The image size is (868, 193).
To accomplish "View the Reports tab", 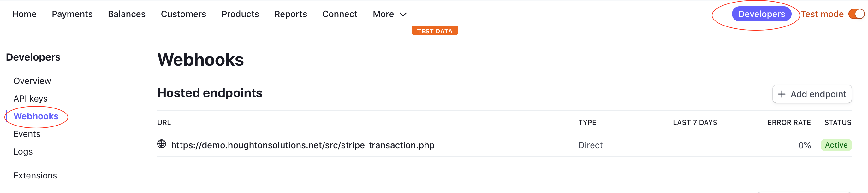I will pyautogui.click(x=290, y=14).
